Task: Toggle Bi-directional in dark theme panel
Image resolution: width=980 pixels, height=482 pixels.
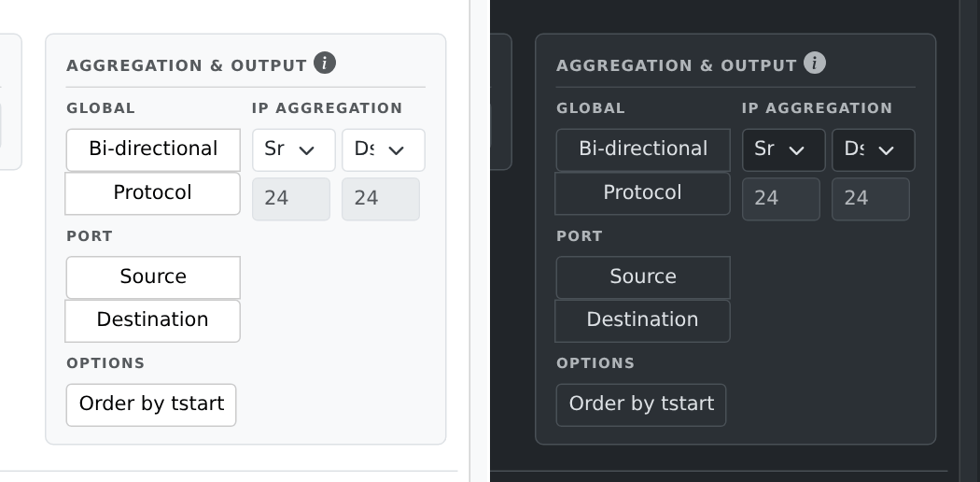Action: tap(643, 150)
